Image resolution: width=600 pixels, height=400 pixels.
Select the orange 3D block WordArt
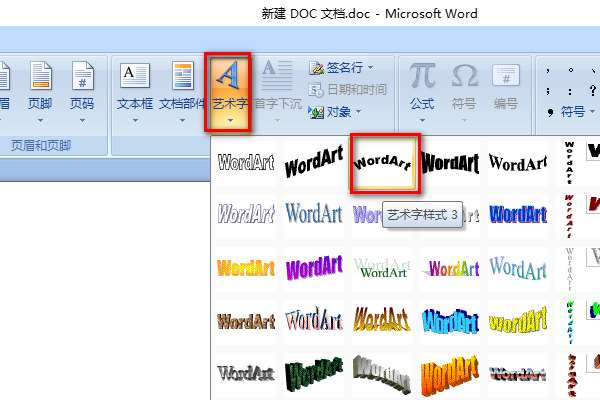(450, 374)
